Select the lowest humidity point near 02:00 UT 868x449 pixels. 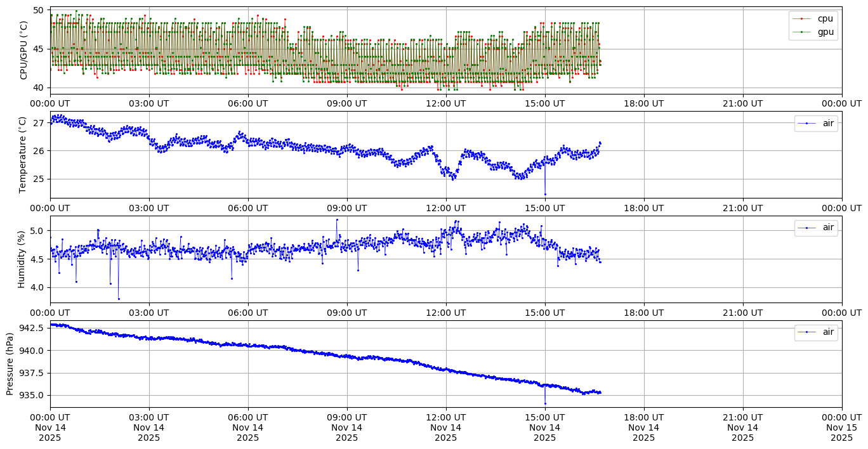pos(119,299)
